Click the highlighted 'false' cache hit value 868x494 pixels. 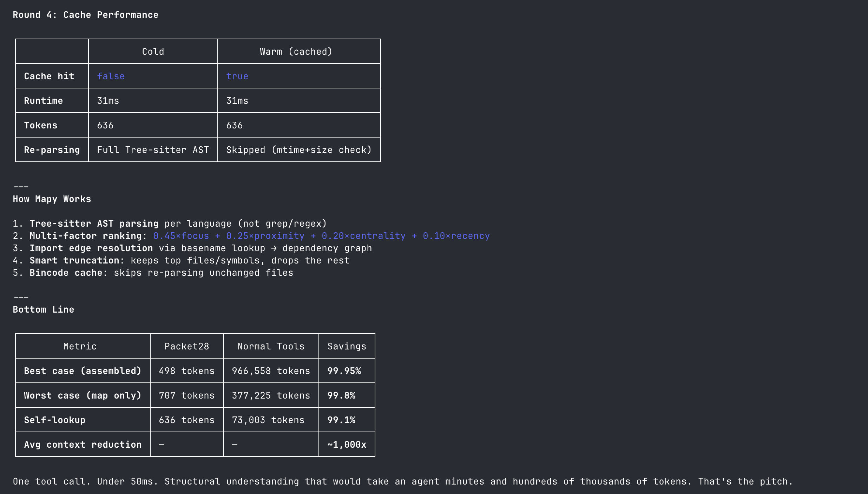111,76
